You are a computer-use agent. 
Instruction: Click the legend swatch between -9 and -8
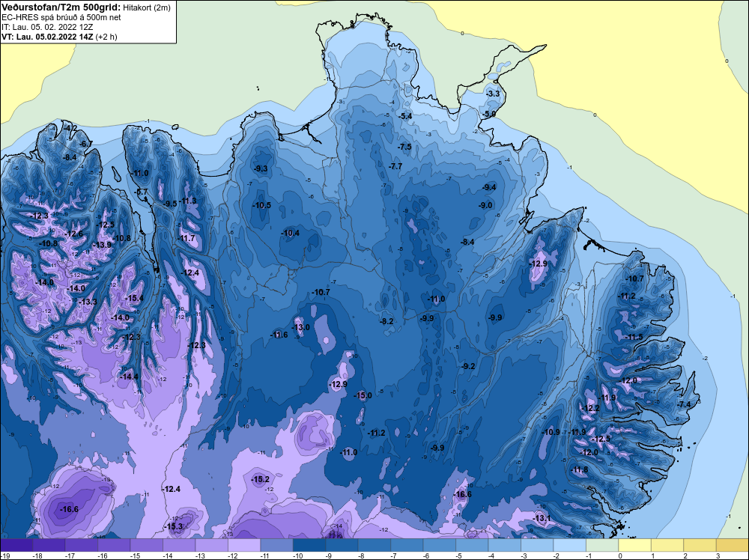coord(342,545)
